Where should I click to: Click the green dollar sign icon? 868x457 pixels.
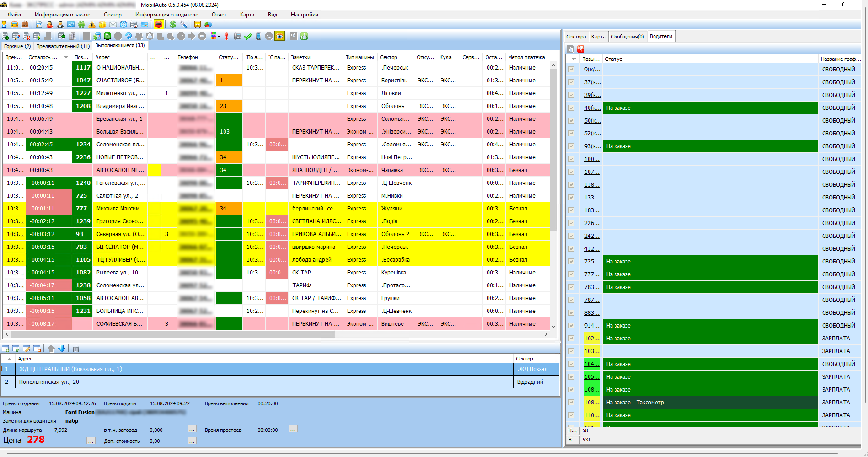pyautogui.click(x=173, y=25)
